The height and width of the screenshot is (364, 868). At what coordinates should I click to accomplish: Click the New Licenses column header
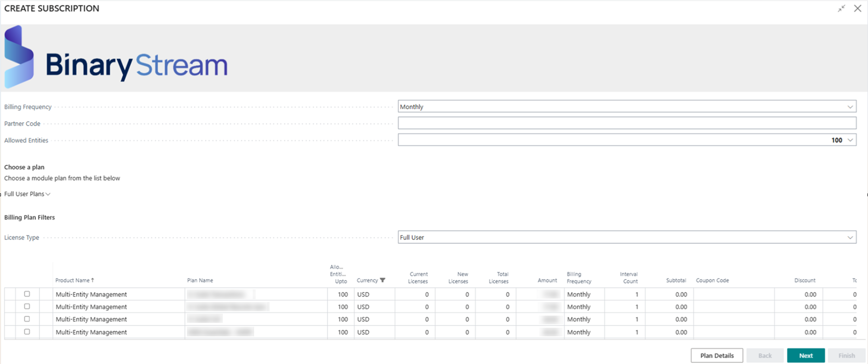pos(458,277)
